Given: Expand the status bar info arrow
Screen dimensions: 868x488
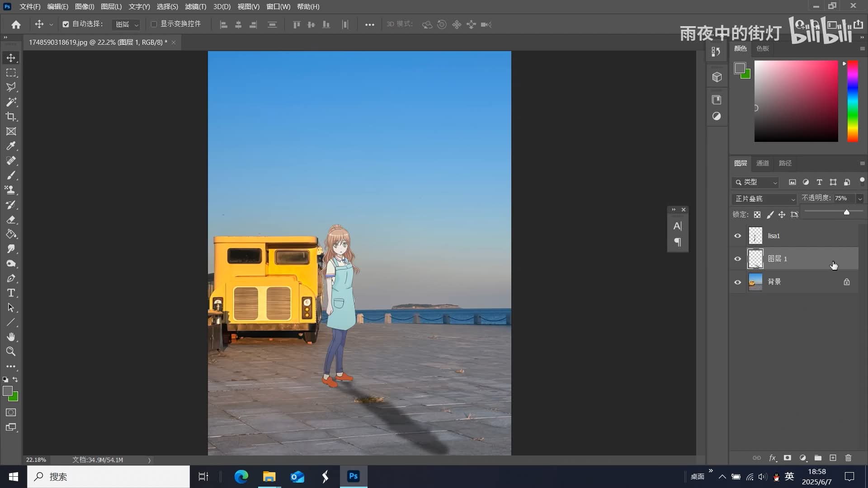Looking at the screenshot, I should 149,460.
